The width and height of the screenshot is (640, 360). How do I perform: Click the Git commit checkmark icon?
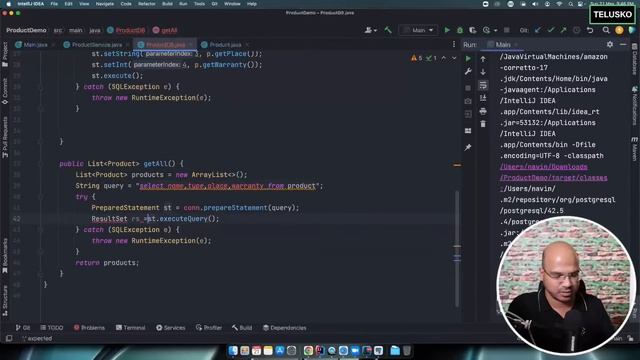coord(551,30)
